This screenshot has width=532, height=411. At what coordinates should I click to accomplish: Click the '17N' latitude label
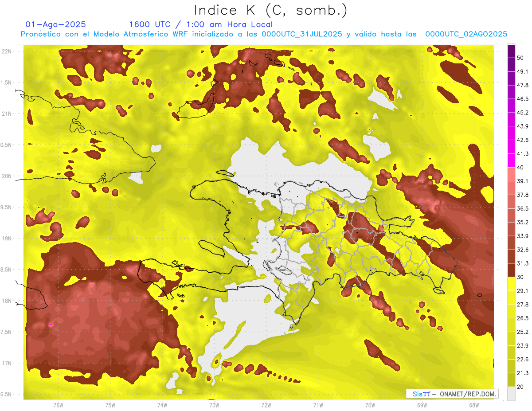pos(7,363)
